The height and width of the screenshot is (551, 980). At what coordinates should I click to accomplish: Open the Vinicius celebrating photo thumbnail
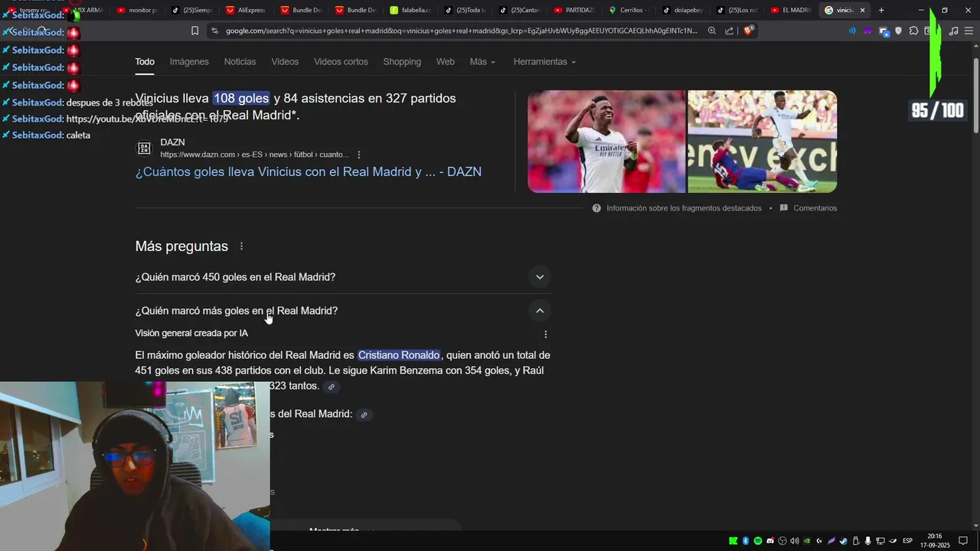(606, 142)
